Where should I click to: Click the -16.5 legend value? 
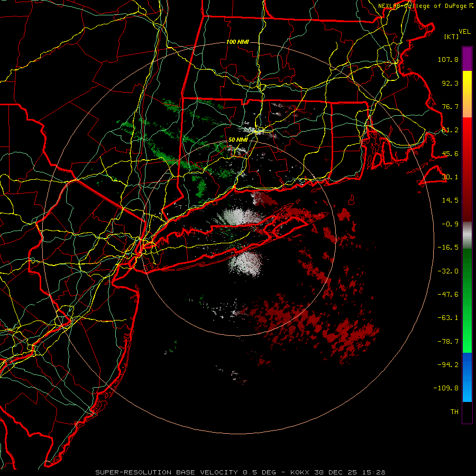coord(448,248)
